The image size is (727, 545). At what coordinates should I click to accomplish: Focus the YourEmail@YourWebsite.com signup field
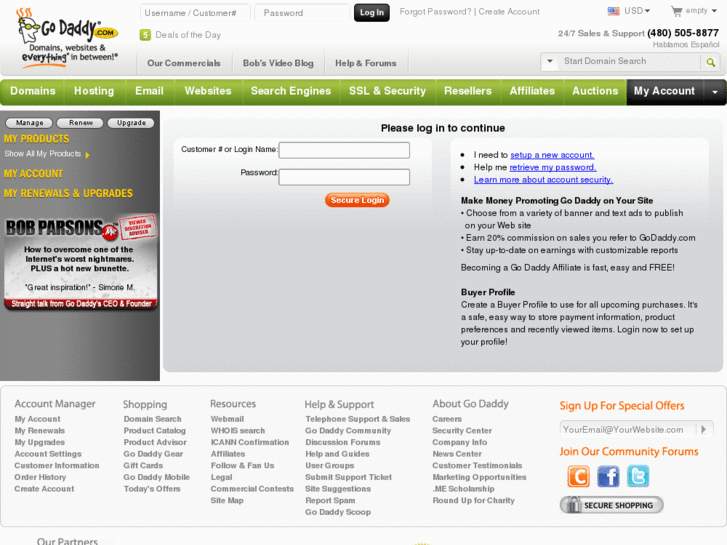pos(628,430)
